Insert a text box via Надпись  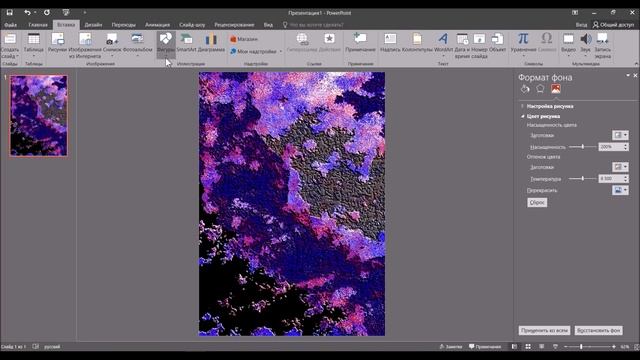[390, 43]
